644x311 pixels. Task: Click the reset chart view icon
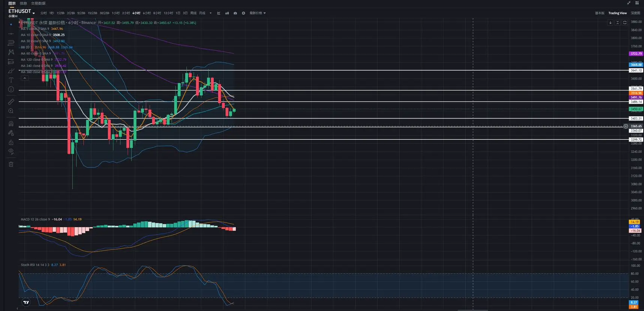tap(625, 23)
